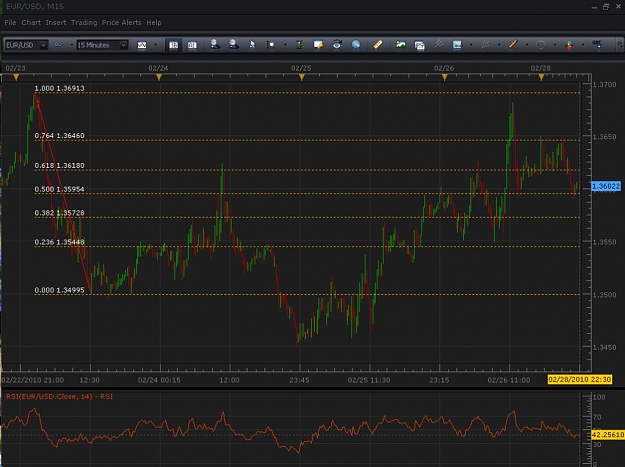Viewport: 625px width, 467px height.
Task: Click the Fibonacci label 0.000 1.34995
Action: (59, 290)
